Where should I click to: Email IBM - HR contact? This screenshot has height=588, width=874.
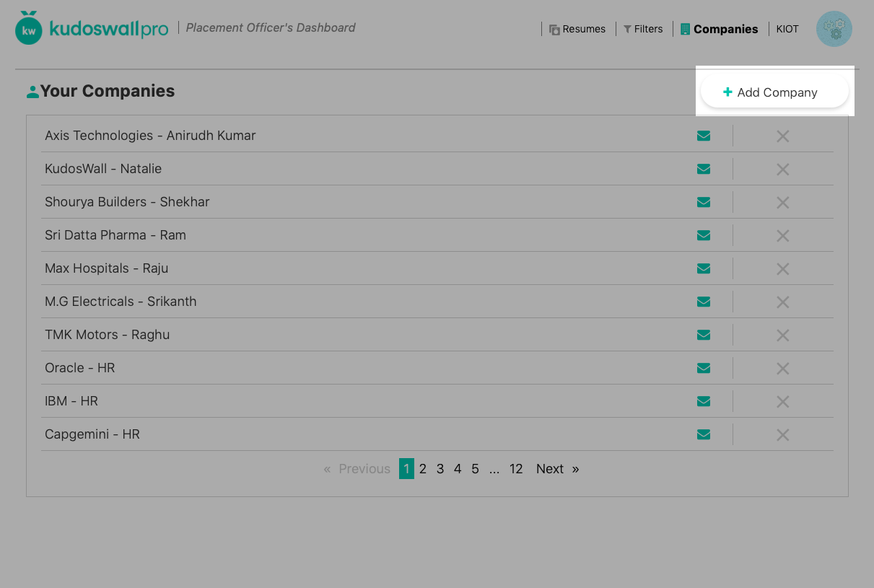(704, 401)
